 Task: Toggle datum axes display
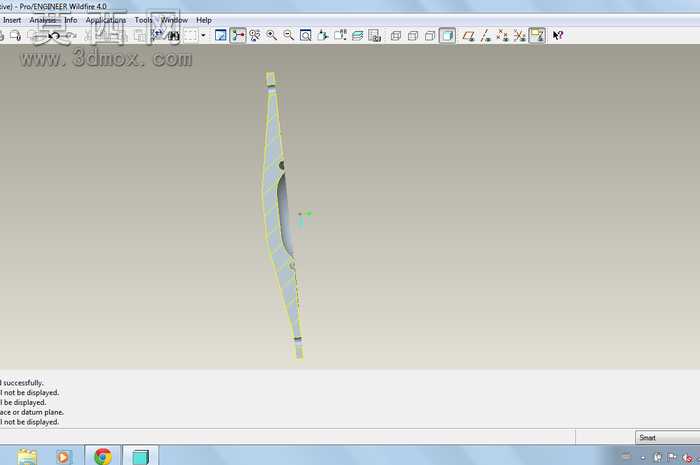pos(485,36)
